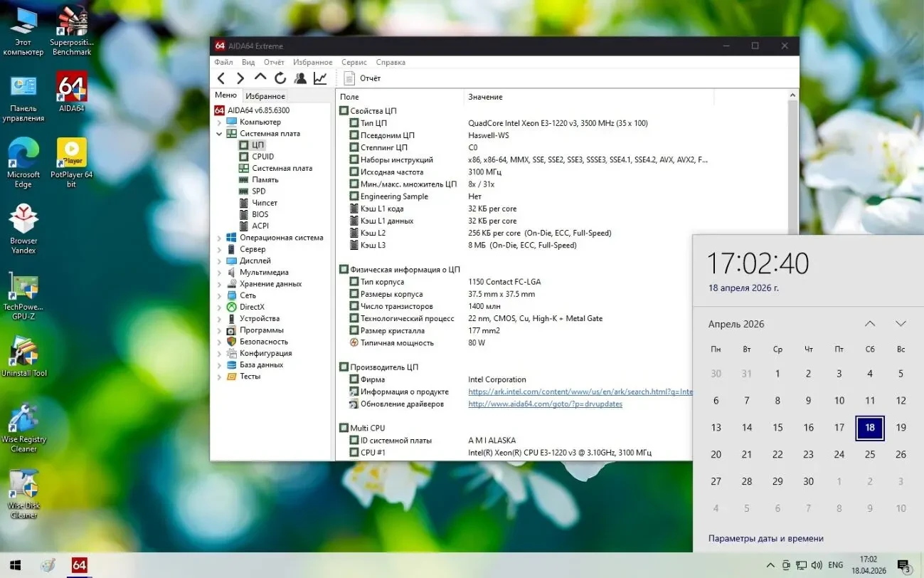Open the graph chart icon in toolbar
The height and width of the screenshot is (578, 924).
click(320, 78)
